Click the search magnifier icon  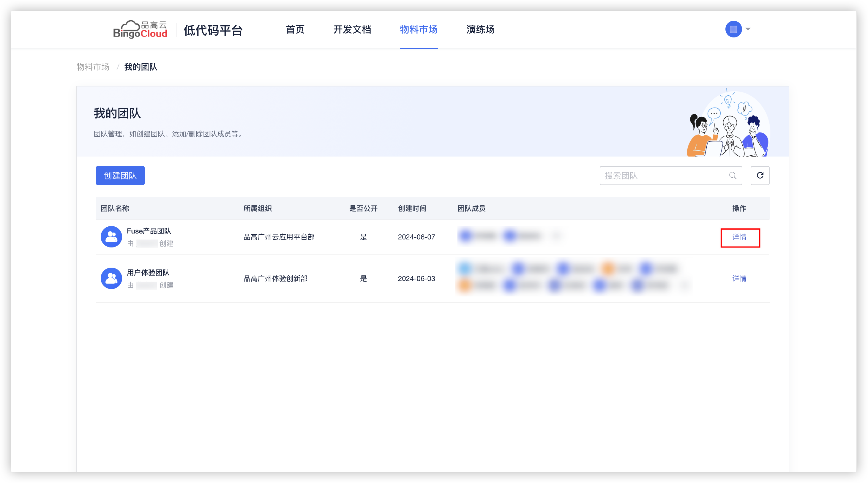click(x=733, y=176)
